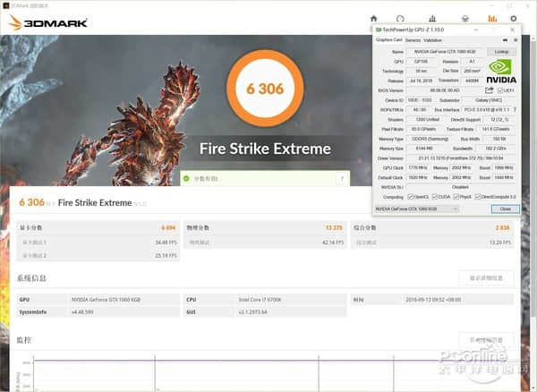The height and width of the screenshot is (392, 537).
Task: Click the 13.20 FPS combined test value
Action: tap(499, 243)
